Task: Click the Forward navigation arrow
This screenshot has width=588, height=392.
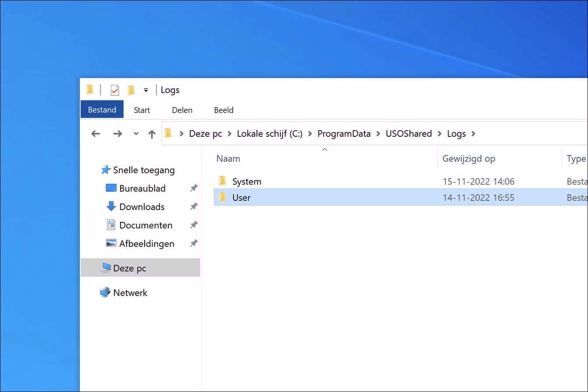Action: point(117,134)
